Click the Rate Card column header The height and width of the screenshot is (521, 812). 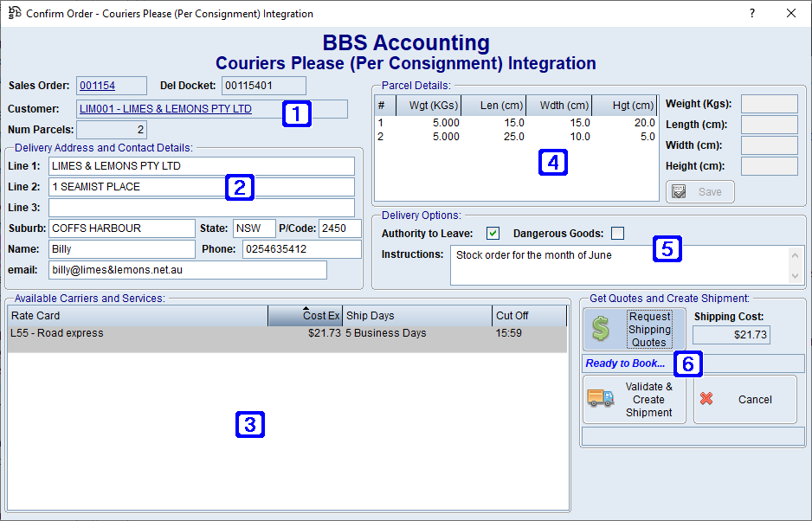(137, 316)
